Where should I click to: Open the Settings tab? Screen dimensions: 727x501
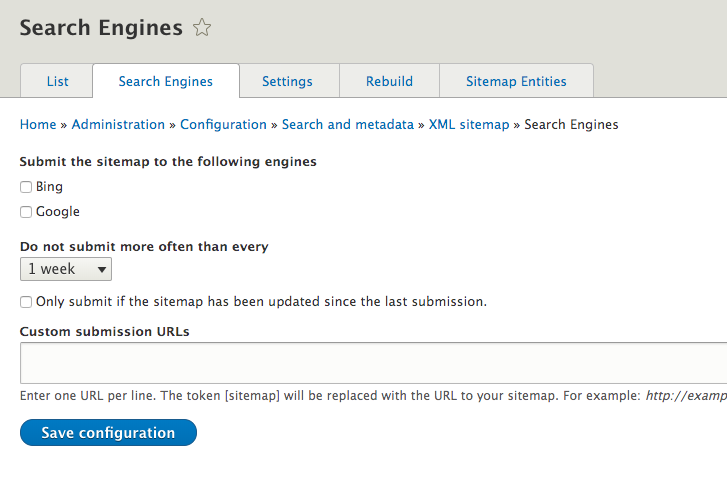287,81
